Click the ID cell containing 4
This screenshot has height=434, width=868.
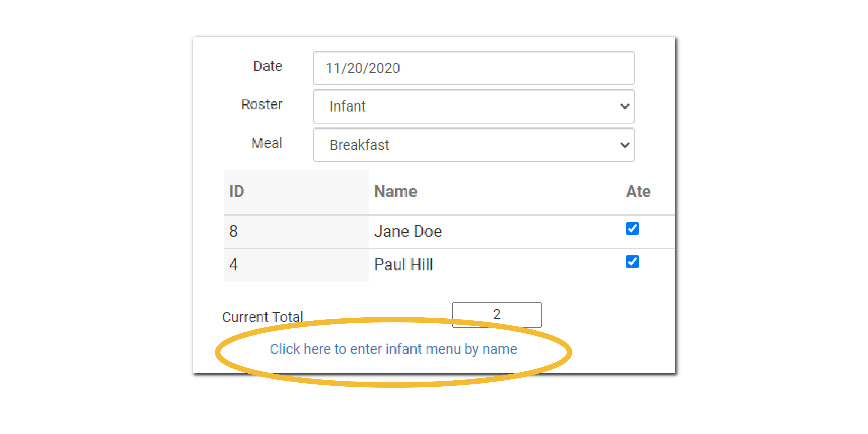[234, 265]
